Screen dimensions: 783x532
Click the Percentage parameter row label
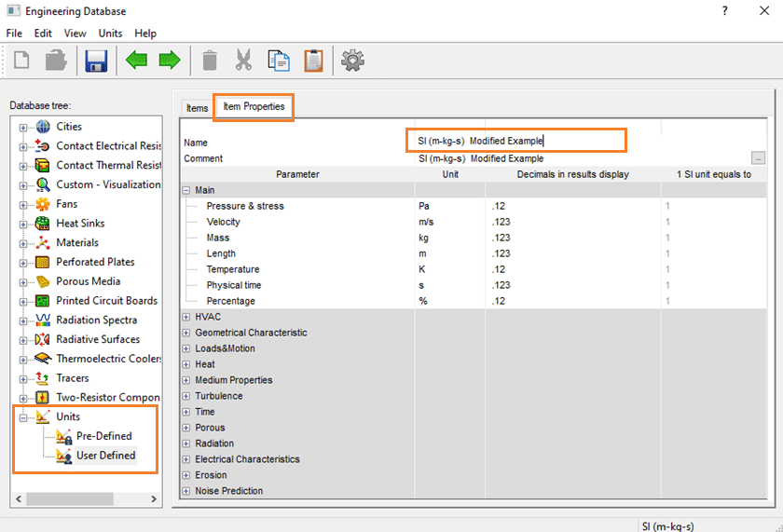pyautogui.click(x=231, y=302)
